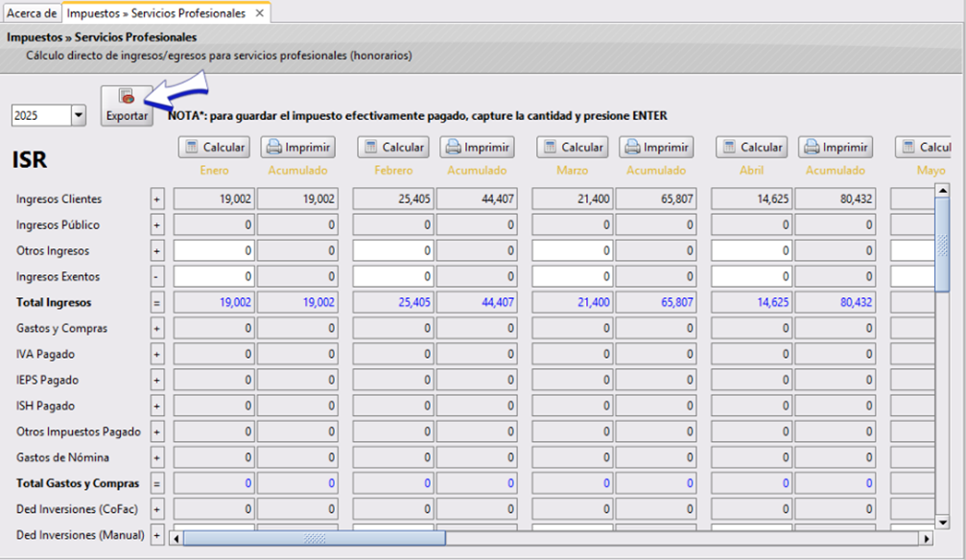Click vertical scrollbar down arrow
The width and height of the screenshot is (966, 560).
[943, 521]
